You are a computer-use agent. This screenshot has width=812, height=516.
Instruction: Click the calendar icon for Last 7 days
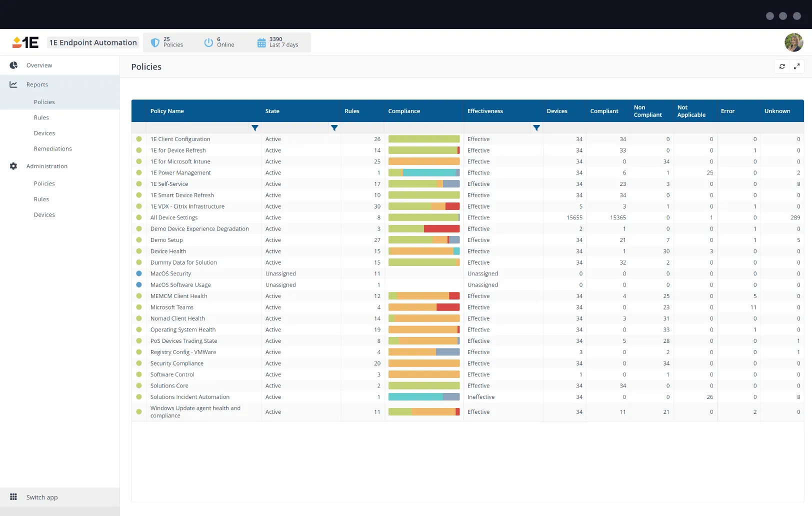(261, 42)
